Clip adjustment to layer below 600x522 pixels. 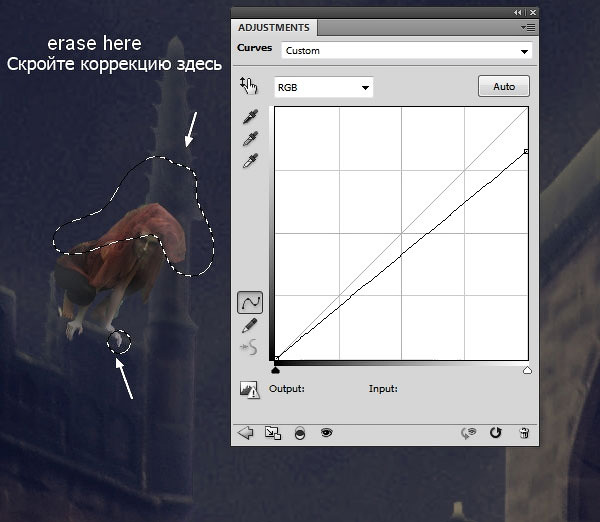(300, 433)
